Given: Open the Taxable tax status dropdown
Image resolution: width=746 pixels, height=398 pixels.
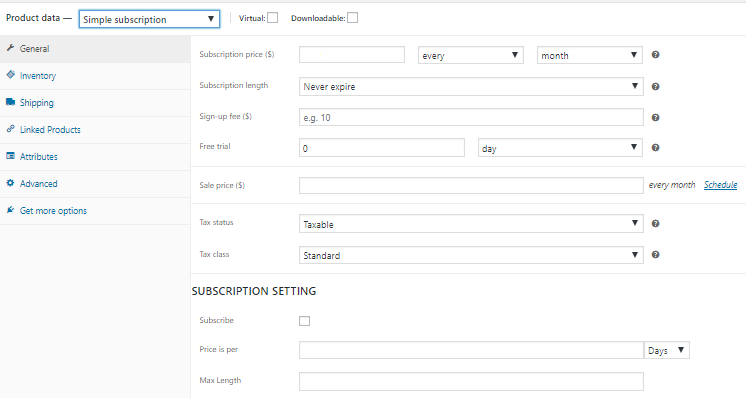Looking at the screenshot, I should coord(471,224).
